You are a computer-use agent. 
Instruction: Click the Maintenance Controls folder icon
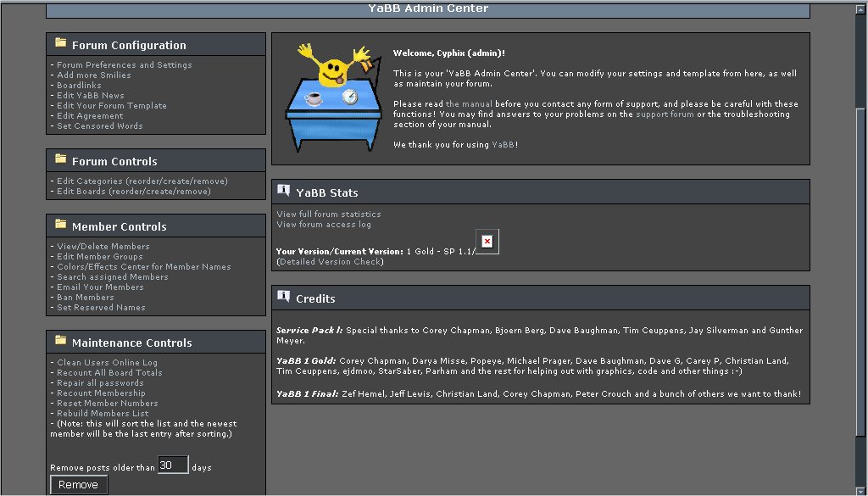pos(60,340)
